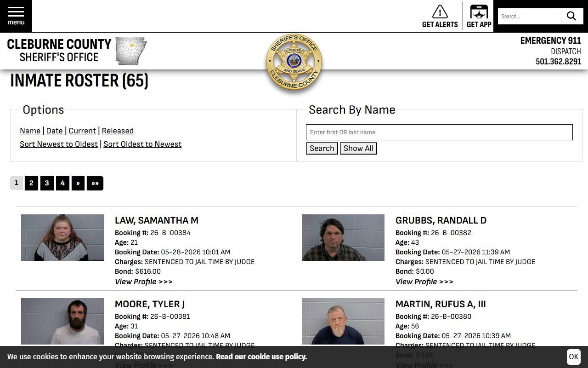Choose Sort Newest to Oldest
588x368 pixels.
click(59, 144)
